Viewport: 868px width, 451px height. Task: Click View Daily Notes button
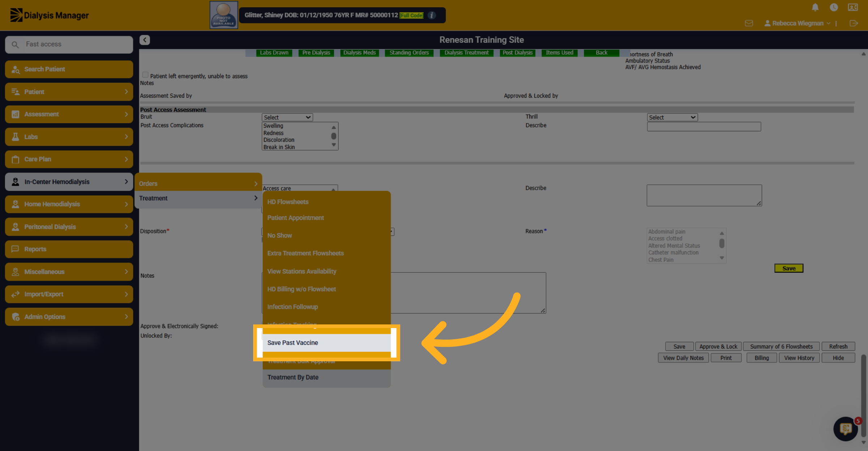point(683,358)
